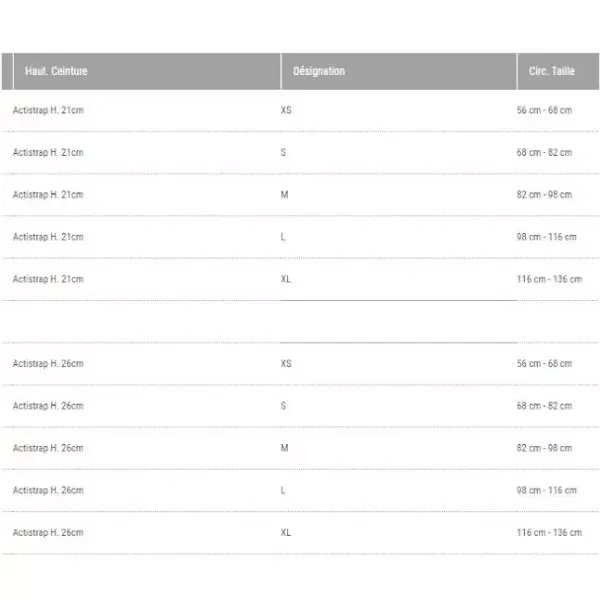Click the 68 cm - 82 cm value for 26cm
Image resolution: width=600 pixels, height=600 pixels.
pyautogui.click(x=544, y=406)
